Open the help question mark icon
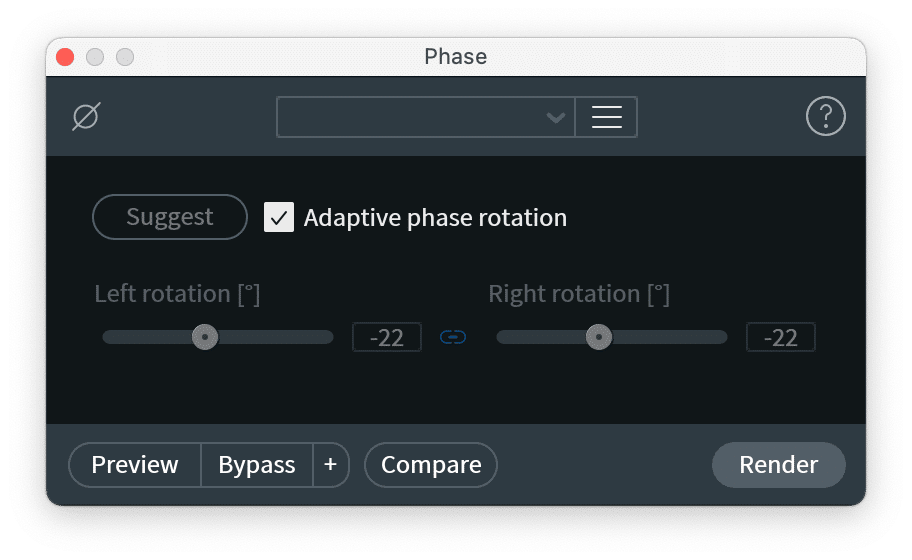 [x=825, y=117]
